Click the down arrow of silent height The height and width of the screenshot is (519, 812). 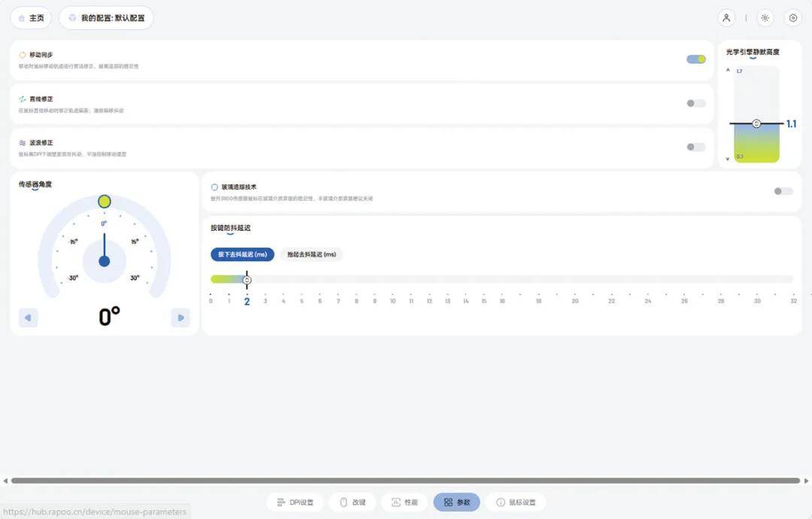coord(728,159)
